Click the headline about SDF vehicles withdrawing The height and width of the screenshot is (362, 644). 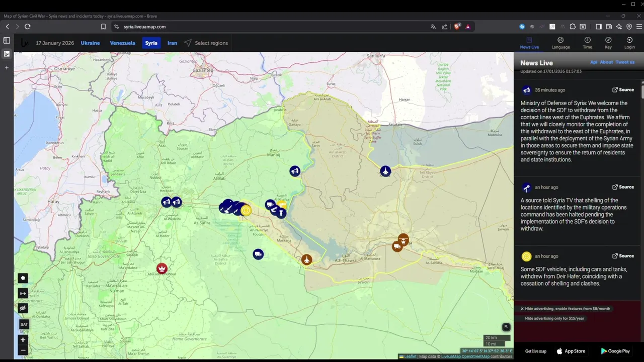click(574, 277)
